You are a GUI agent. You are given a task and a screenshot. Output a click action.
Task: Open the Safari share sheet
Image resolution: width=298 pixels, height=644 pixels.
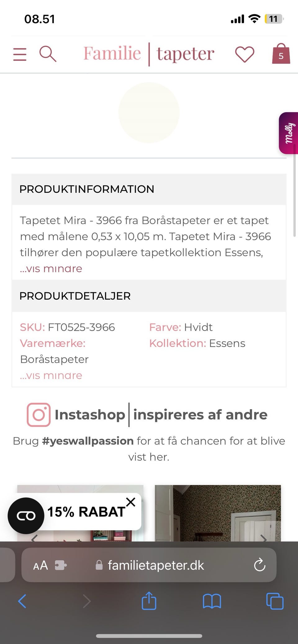click(x=149, y=601)
